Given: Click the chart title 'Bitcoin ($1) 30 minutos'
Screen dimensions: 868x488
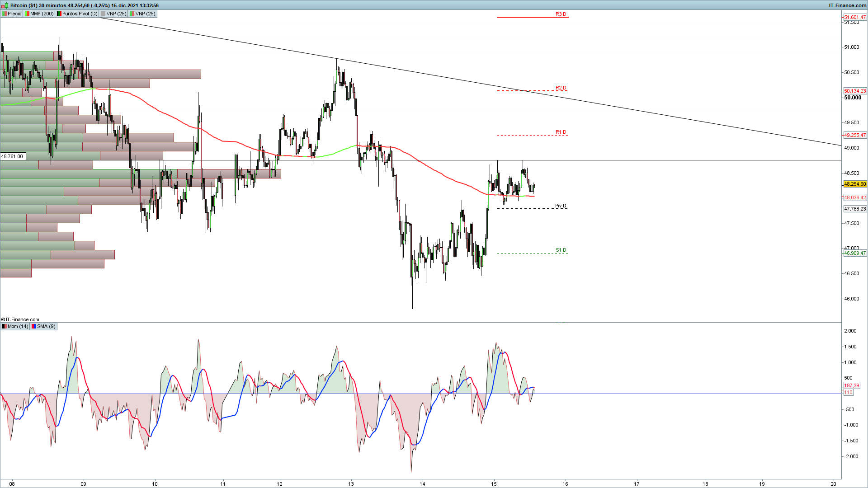Looking at the screenshot, I should (x=38, y=5).
